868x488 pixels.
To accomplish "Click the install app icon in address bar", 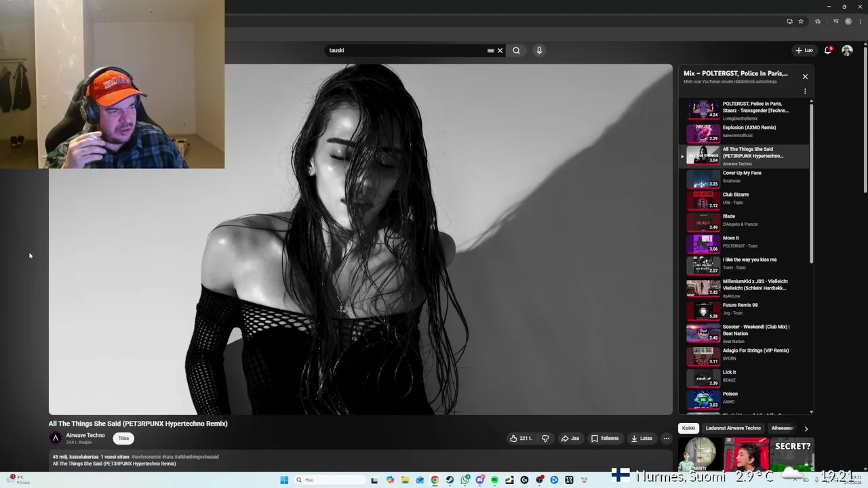I will tap(789, 21).
